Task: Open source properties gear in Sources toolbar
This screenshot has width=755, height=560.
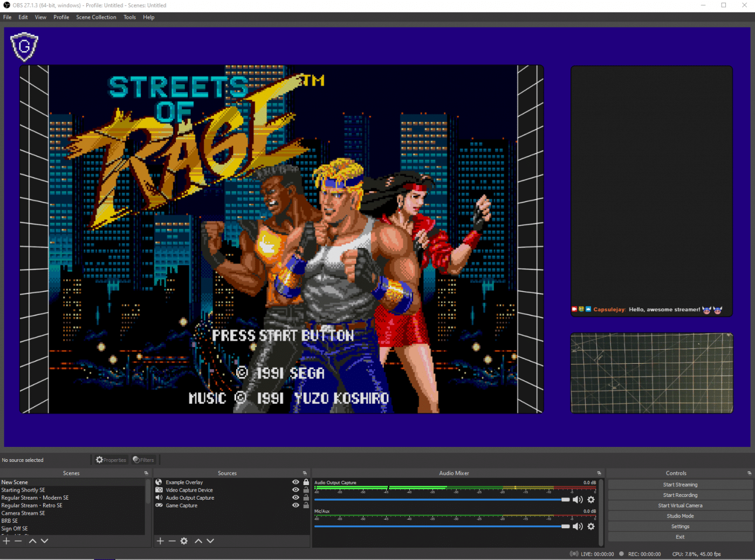Action: coord(184,541)
